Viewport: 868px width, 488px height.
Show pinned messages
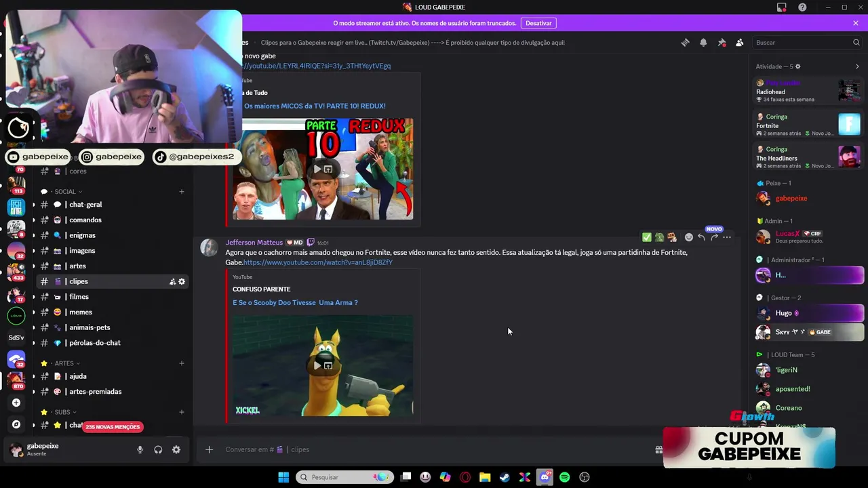click(722, 42)
